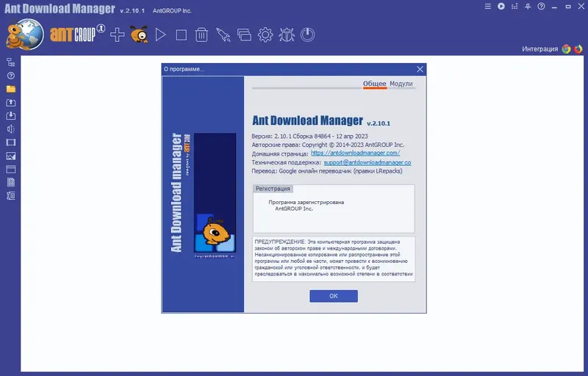Stop downloads with the square icon

pyautogui.click(x=182, y=35)
